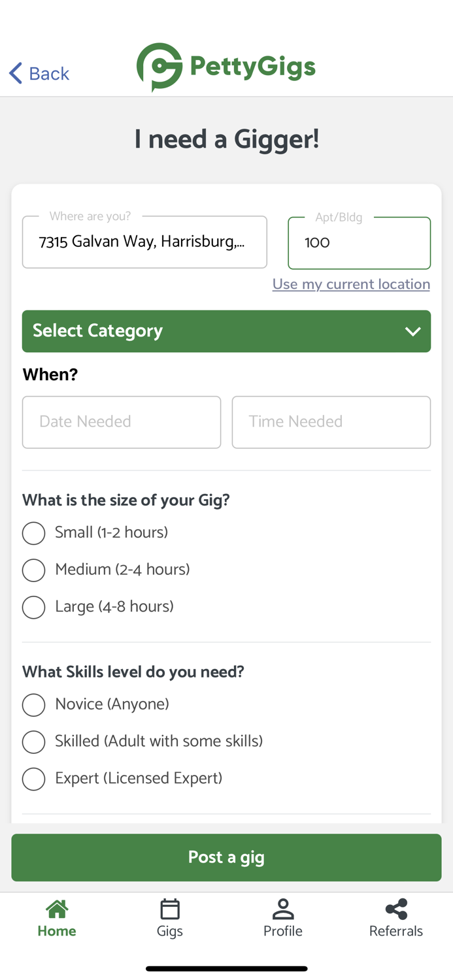Click Use my current location link
Screen dimensions: 453x980
click(351, 284)
